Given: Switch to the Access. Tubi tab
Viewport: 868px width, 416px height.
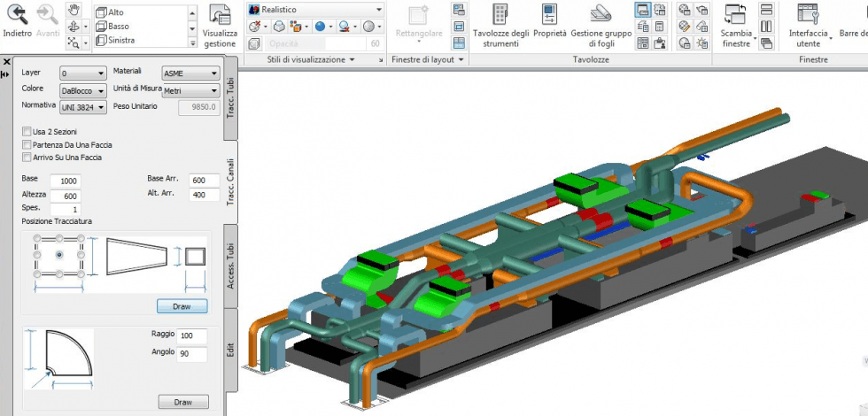Looking at the screenshot, I should point(230,265).
